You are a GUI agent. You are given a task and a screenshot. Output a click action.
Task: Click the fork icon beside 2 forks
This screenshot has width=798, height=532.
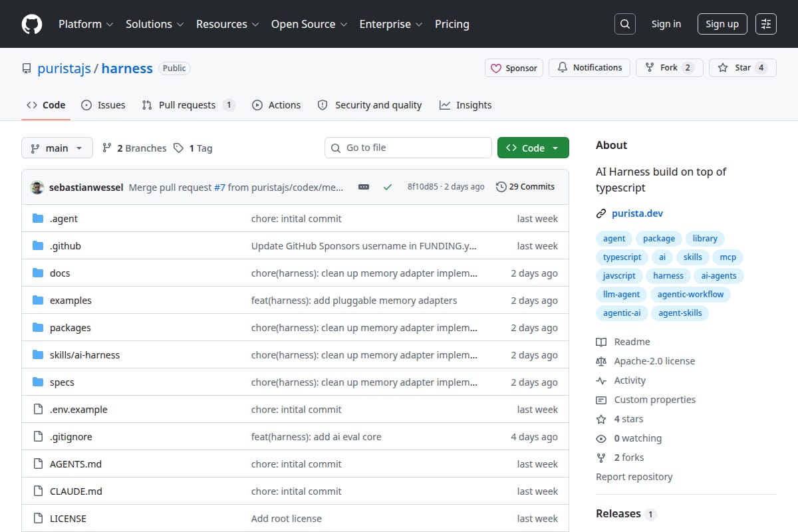[x=601, y=458]
